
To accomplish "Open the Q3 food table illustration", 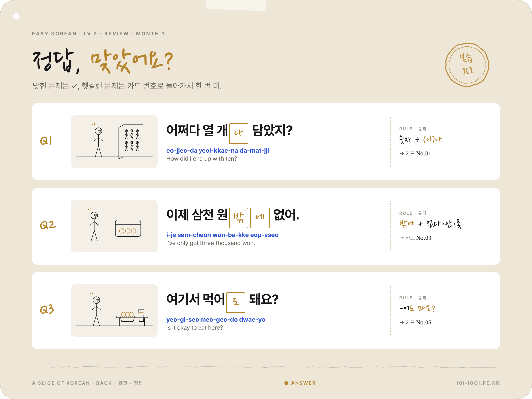I will click(114, 311).
